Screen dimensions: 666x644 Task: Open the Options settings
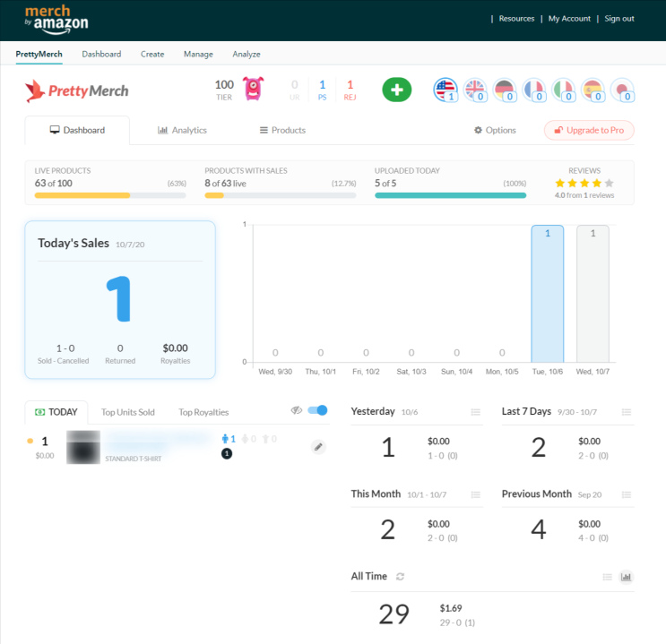[x=496, y=131]
